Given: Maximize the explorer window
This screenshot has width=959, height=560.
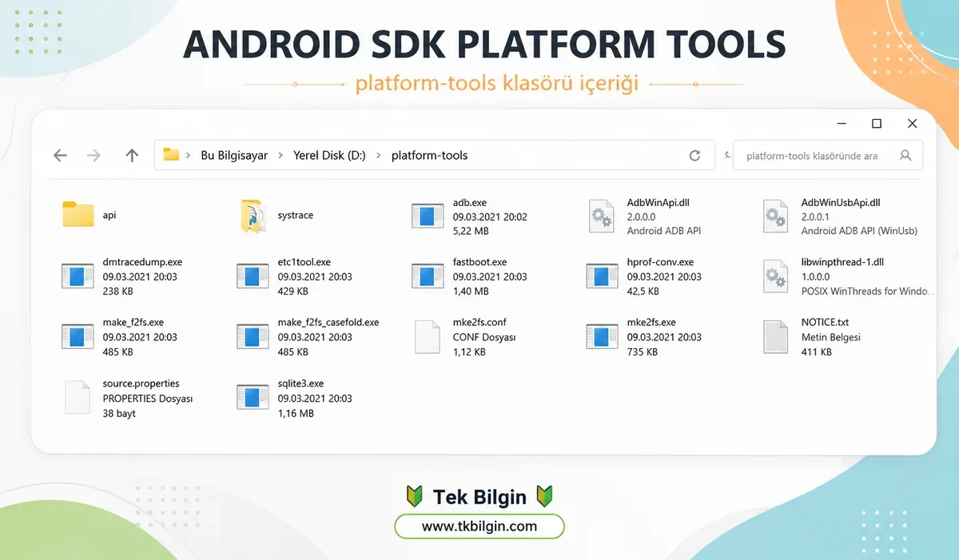Looking at the screenshot, I should (x=877, y=124).
